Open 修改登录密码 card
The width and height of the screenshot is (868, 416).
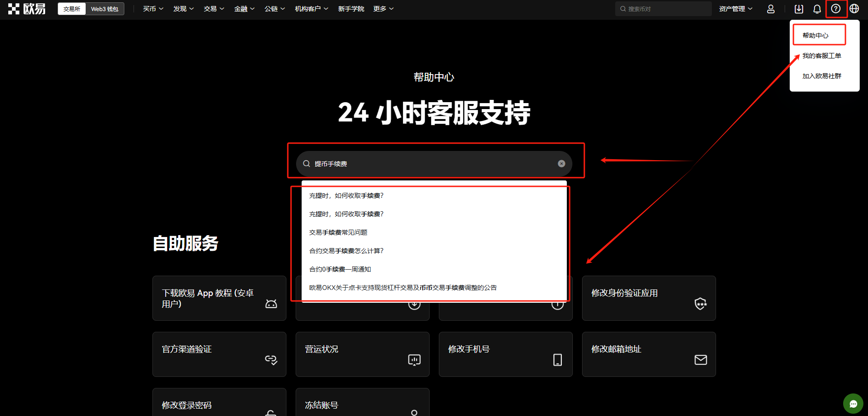(219, 403)
